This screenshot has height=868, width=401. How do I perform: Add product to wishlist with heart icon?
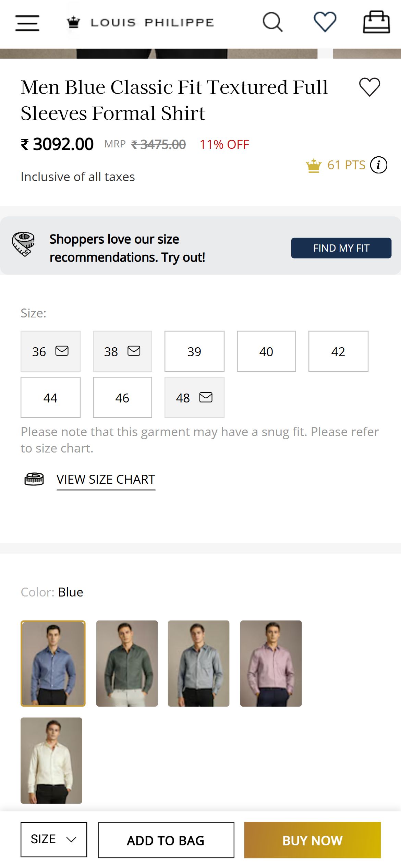[x=369, y=87]
